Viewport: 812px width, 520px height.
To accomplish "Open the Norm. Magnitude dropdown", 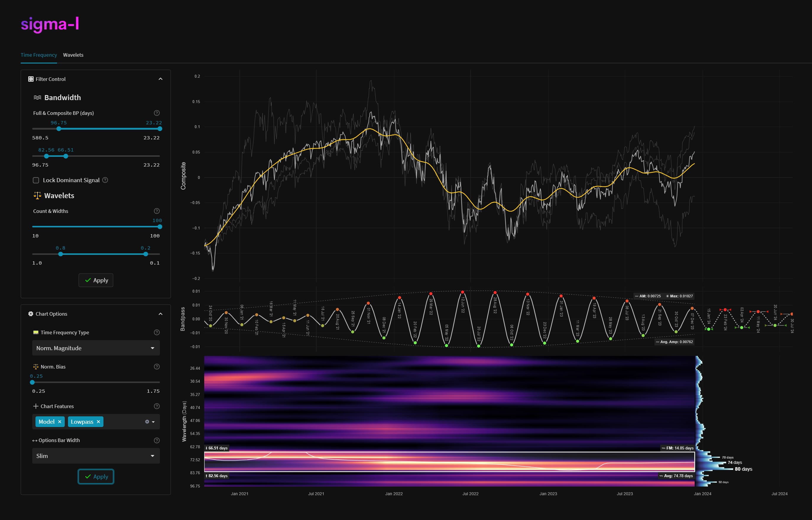I will coord(96,348).
